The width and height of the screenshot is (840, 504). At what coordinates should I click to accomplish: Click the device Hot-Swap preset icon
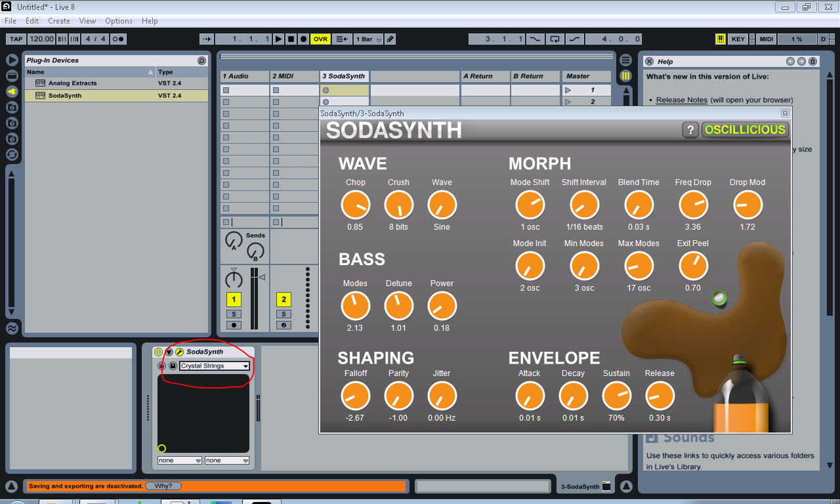pos(161,366)
